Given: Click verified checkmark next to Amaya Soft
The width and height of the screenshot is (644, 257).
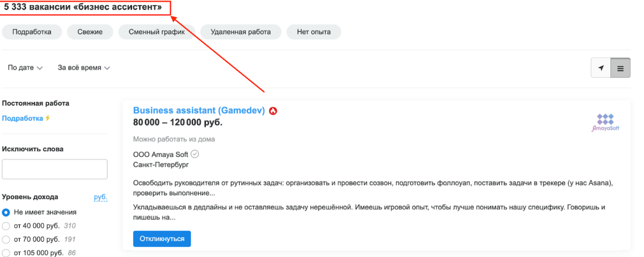Looking at the screenshot, I should tap(194, 154).
